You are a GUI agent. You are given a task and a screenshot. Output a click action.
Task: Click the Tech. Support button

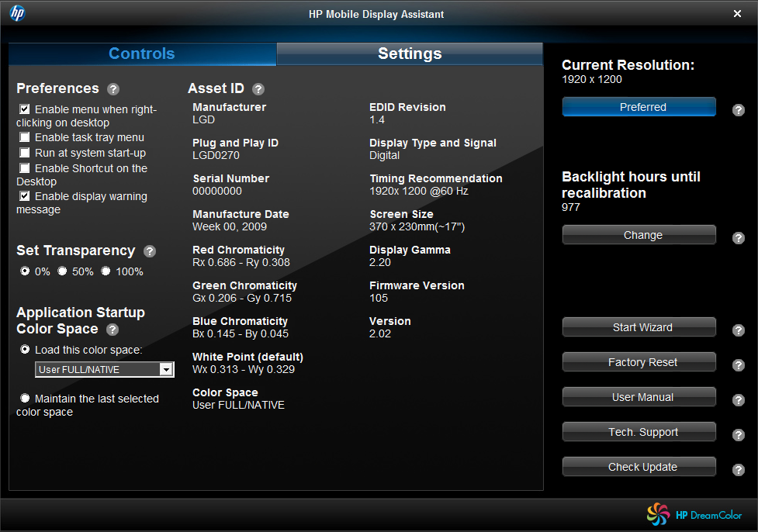coord(639,431)
